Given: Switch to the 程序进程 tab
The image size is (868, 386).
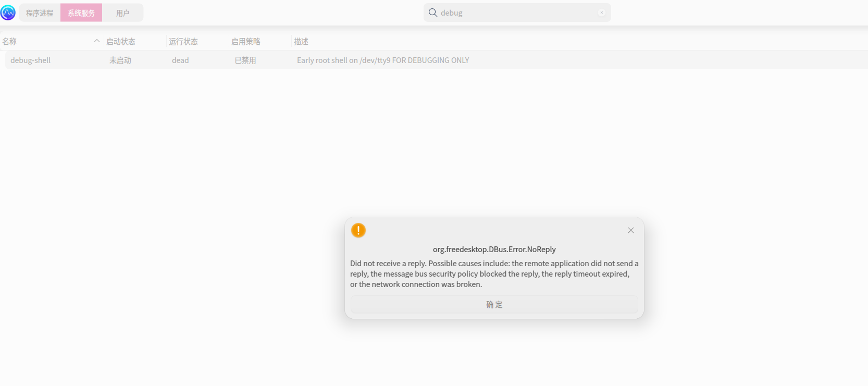Looking at the screenshot, I should (40, 13).
